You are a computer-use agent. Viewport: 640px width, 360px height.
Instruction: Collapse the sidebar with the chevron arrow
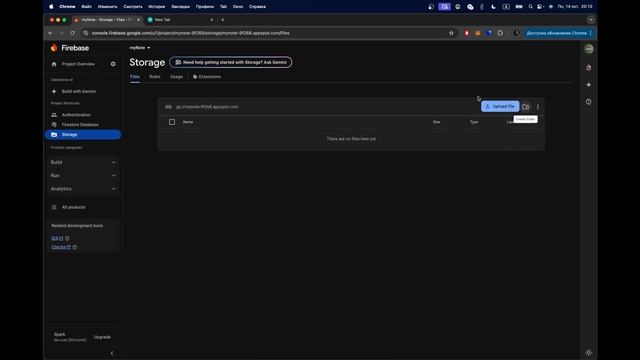(x=112, y=353)
